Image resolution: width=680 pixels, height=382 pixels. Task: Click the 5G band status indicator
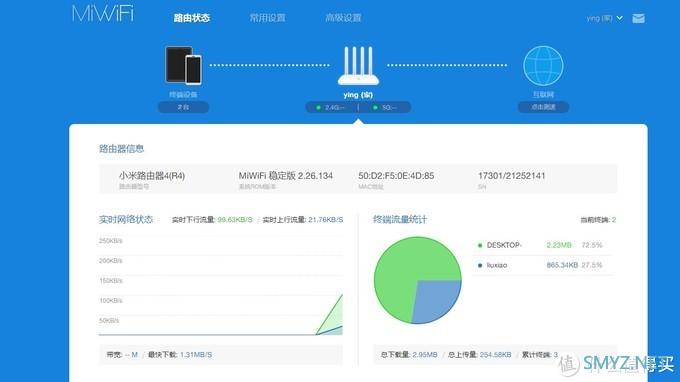point(386,108)
